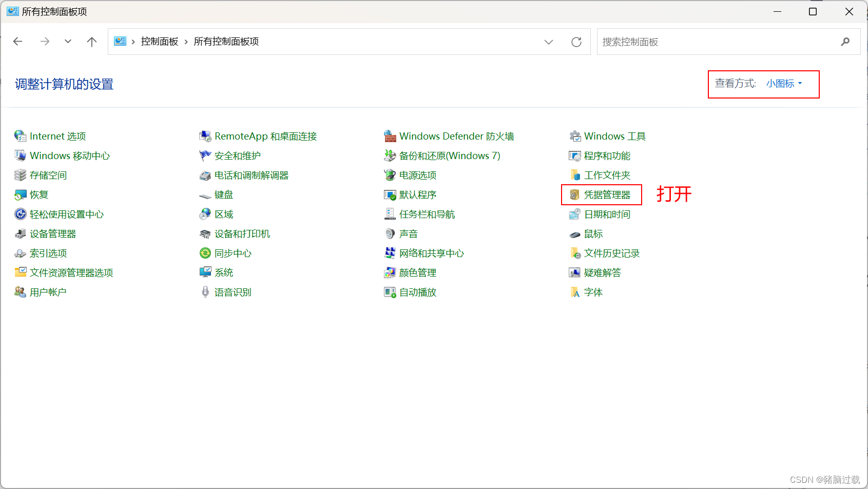Open the 声音 speaker icon
Screen dimensions: 868x489
tap(390, 233)
